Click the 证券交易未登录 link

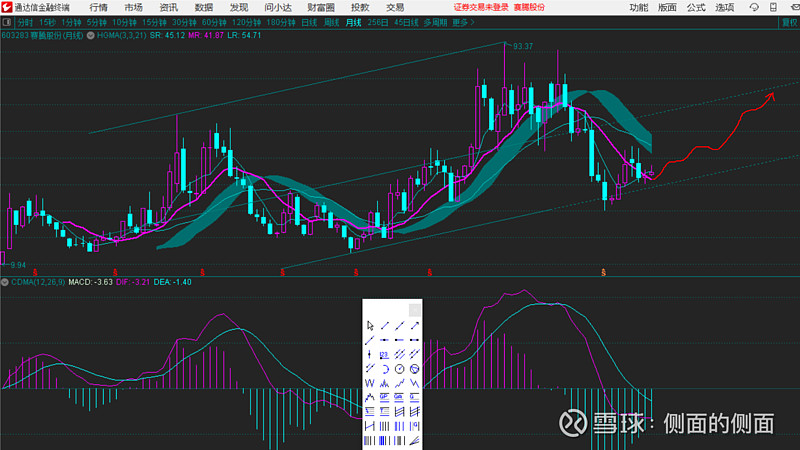(481, 7)
